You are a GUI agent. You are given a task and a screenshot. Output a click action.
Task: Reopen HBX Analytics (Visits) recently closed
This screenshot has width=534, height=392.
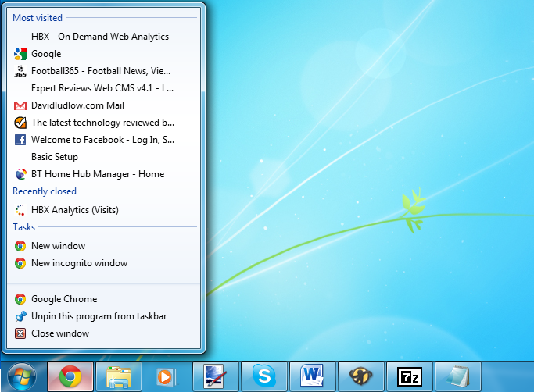click(x=103, y=210)
